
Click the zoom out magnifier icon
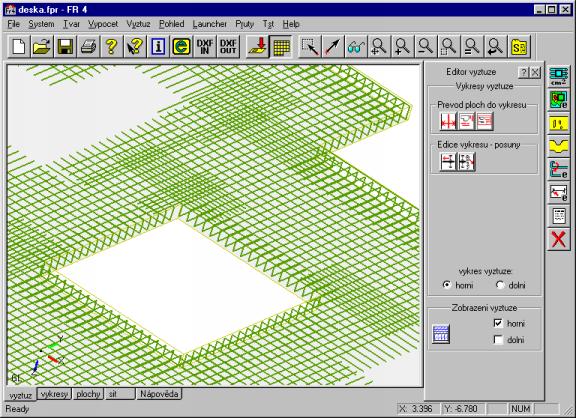click(426, 47)
